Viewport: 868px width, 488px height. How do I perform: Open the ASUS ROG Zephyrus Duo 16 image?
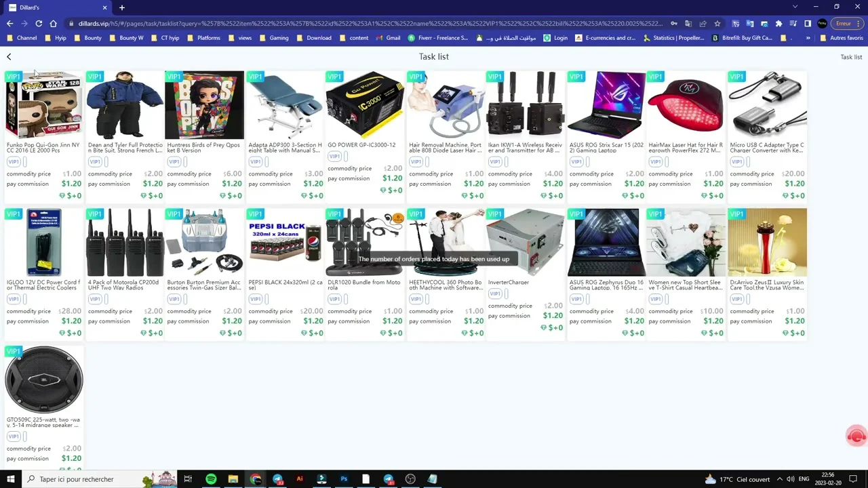point(607,243)
